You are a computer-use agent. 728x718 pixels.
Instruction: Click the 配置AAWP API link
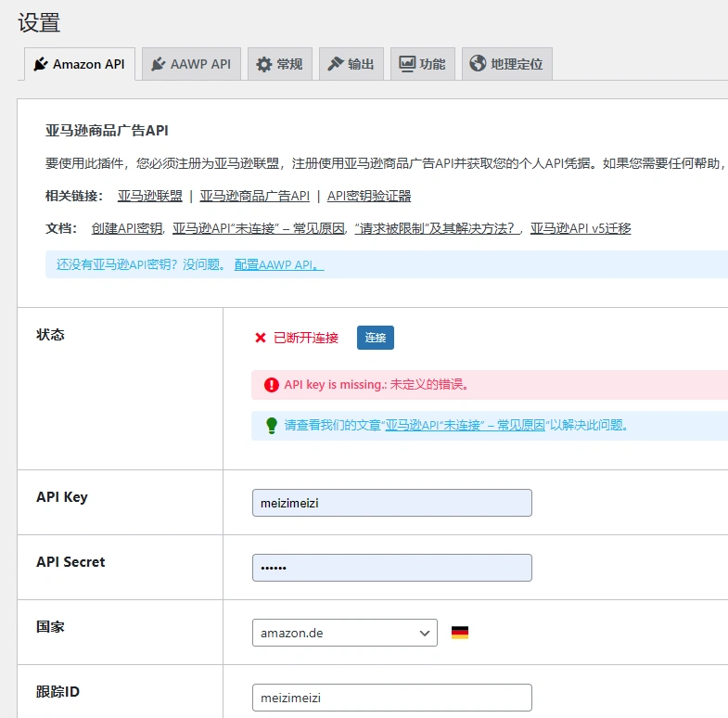pos(279,264)
